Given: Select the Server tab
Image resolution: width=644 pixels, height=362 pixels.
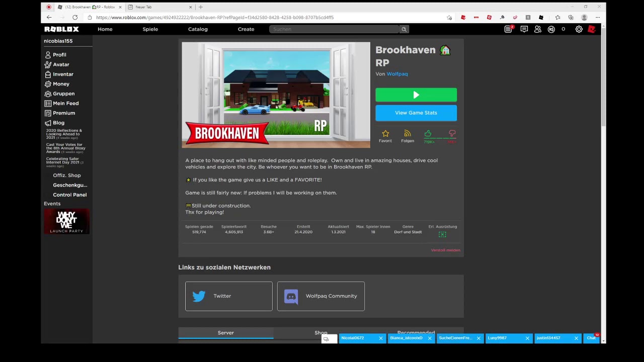Looking at the screenshot, I should [226, 333].
